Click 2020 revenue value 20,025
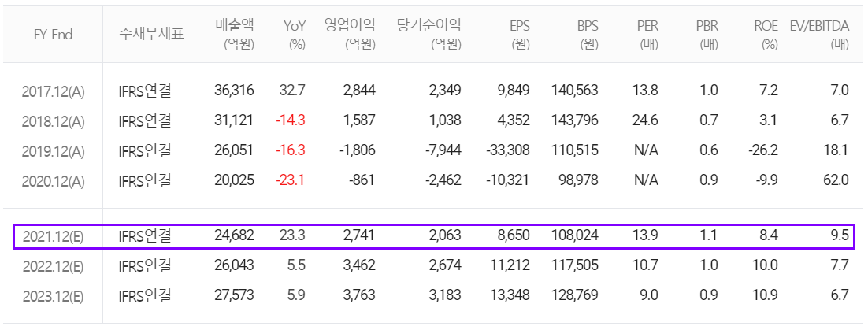The image size is (868, 326). click(234, 180)
